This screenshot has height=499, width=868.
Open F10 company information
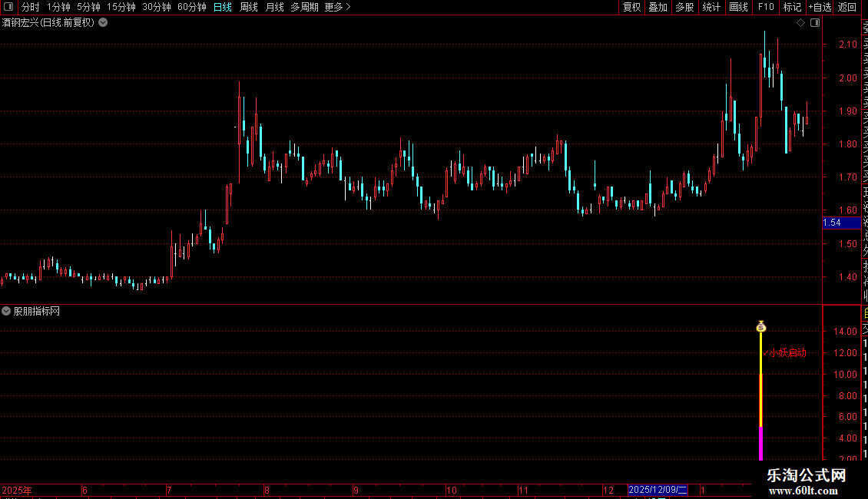(766, 7)
